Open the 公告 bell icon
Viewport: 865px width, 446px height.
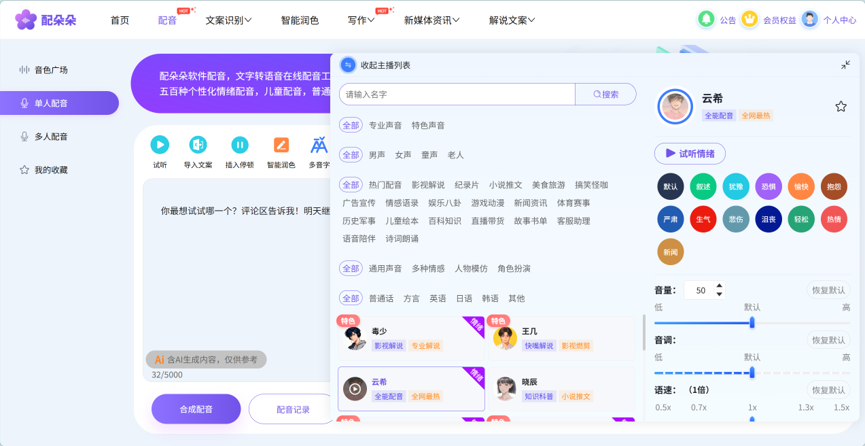[706, 19]
